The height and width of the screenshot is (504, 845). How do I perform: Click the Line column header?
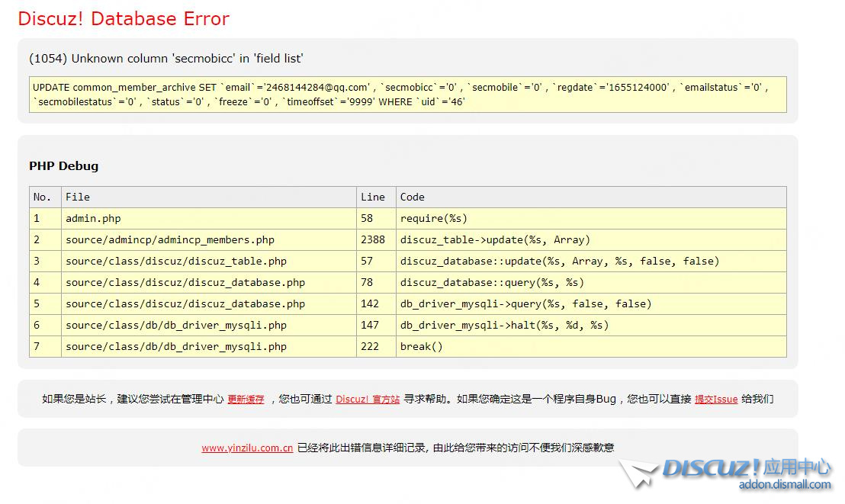click(376, 197)
